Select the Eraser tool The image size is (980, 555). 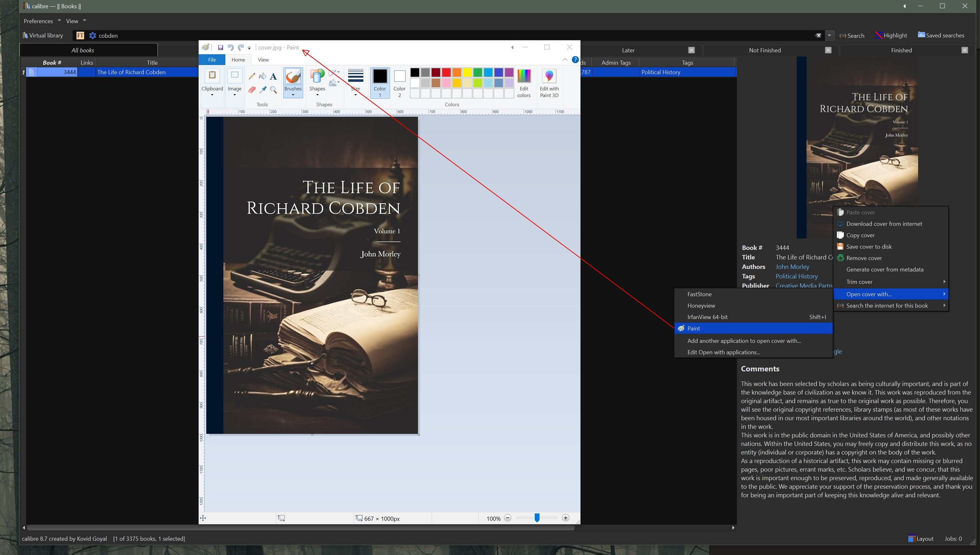coord(252,90)
